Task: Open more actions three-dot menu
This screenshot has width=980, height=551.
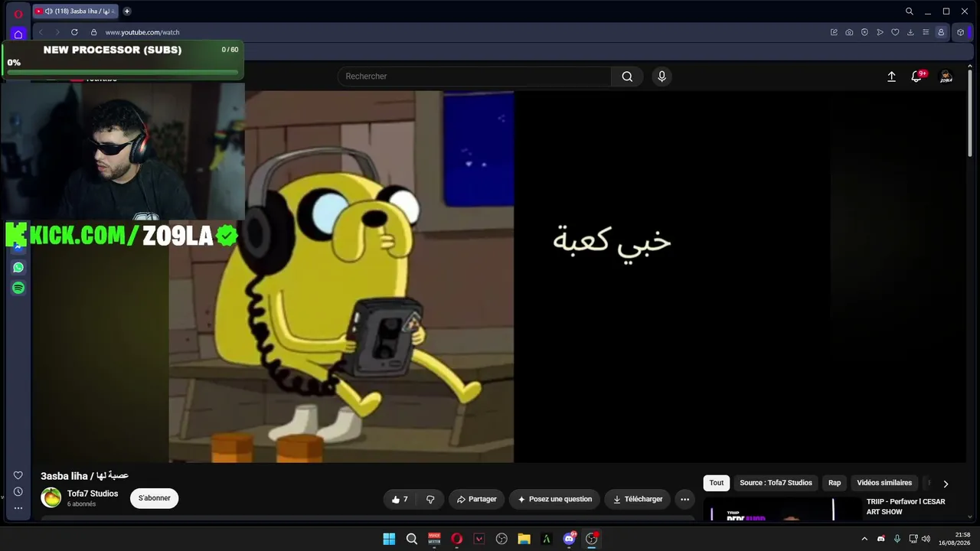Action: (x=685, y=499)
